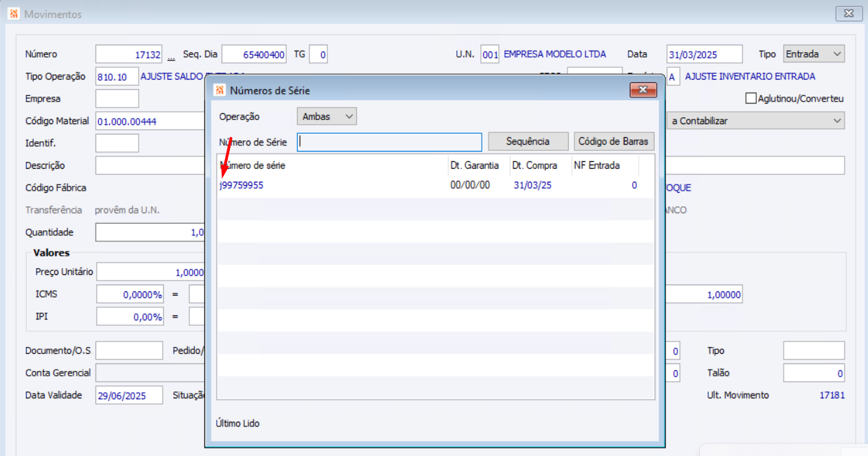Click the field showing 1,00000 on right
The width and height of the screenshot is (868, 456).
(x=703, y=295)
